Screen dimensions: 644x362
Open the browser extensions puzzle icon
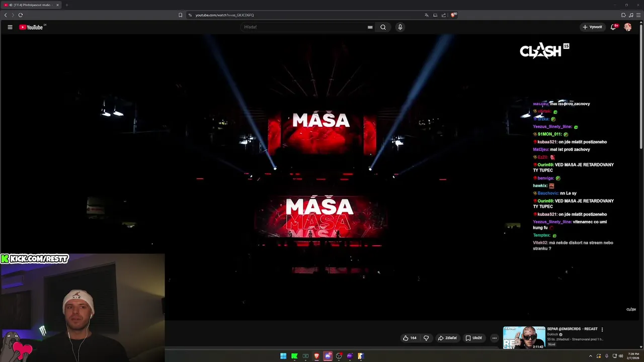point(623,15)
